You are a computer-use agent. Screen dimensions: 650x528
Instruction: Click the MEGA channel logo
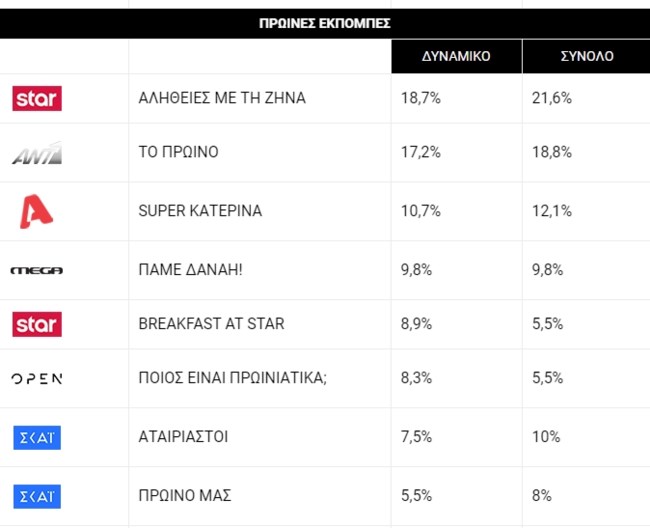[37, 270]
